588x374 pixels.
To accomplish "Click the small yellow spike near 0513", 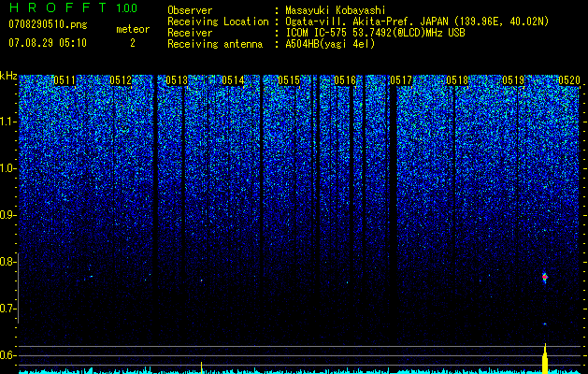I will [202, 367].
